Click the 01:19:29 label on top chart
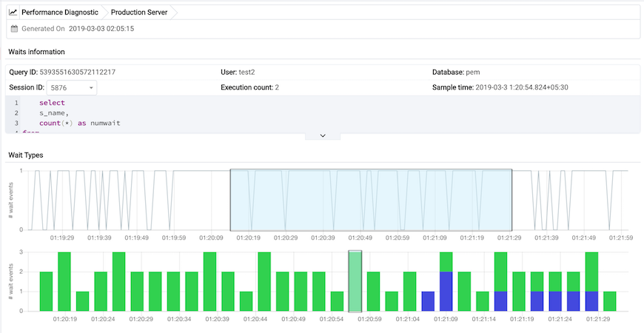The width and height of the screenshot is (644, 333). click(x=62, y=238)
